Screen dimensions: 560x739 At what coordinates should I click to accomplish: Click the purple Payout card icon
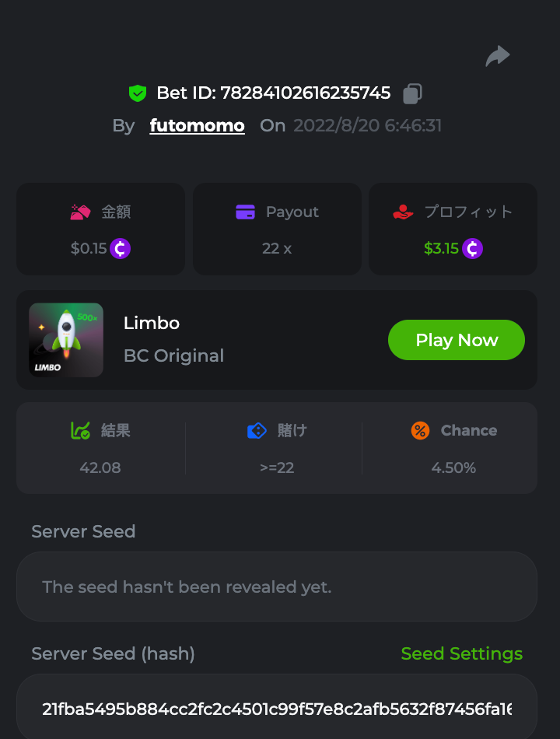(x=245, y=212)
